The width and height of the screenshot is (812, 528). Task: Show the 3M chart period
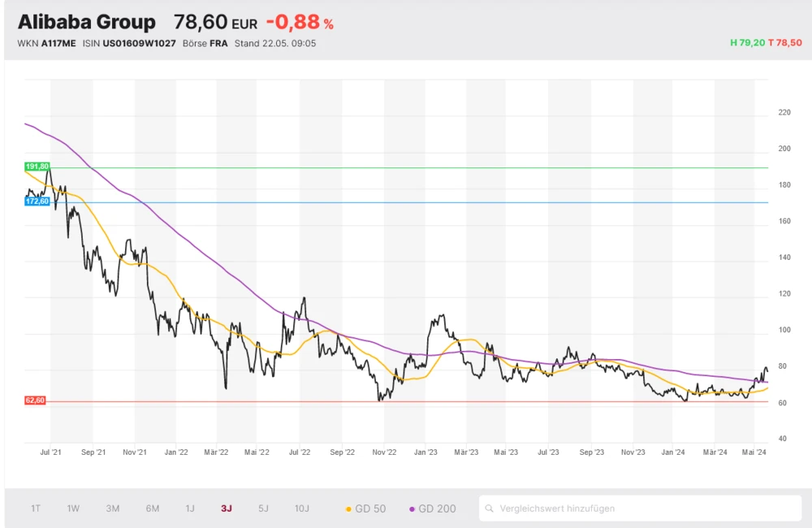[x=112, y=509]
